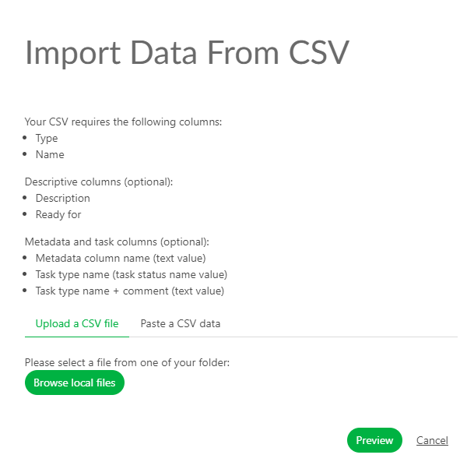Click Task type name (task status name value)
The width and height of the screenshot is (467, 476).
(x=132, y=274)
